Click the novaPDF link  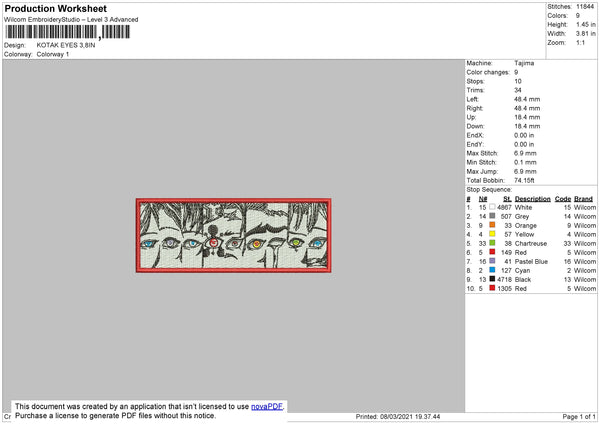pos(267,406)
